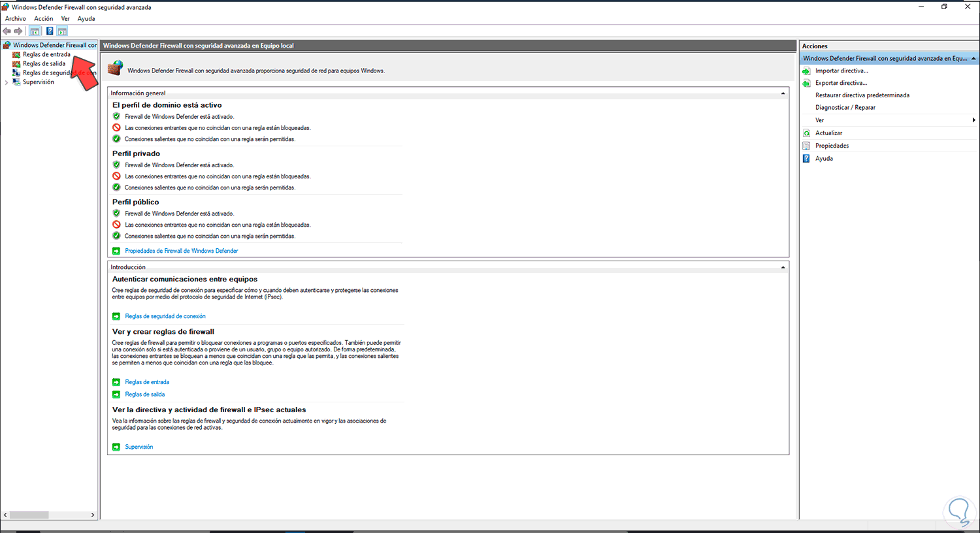Image resolution: width=980 pixels, height=533 pixels.
Task: Follow the Reglas de seguridad de conexión link
Action: (165, 316)
